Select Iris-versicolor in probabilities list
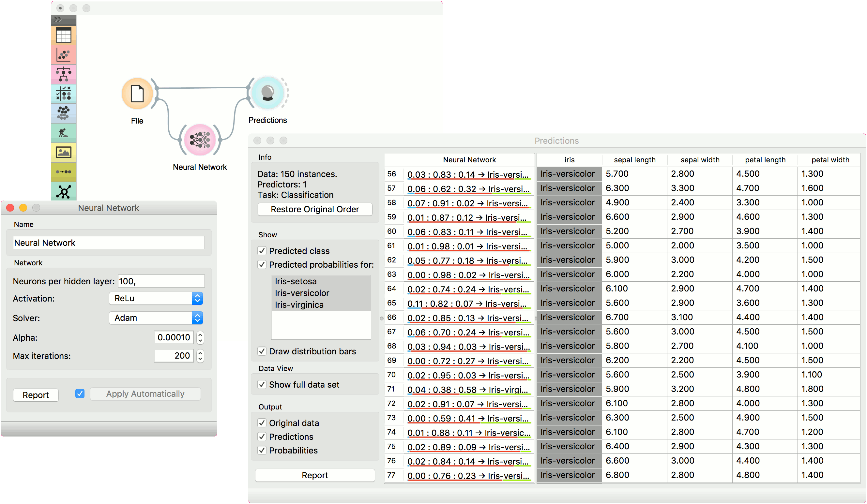This screenshot has height=504, width=867. click(302, 293)
